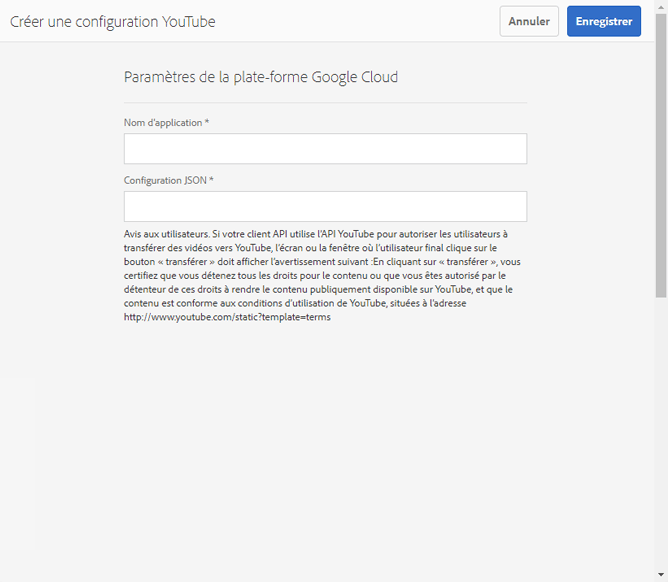Click the youtube.com terms URL text
The height and width of the screenshot is (582, 668).
tap(227, 317)
